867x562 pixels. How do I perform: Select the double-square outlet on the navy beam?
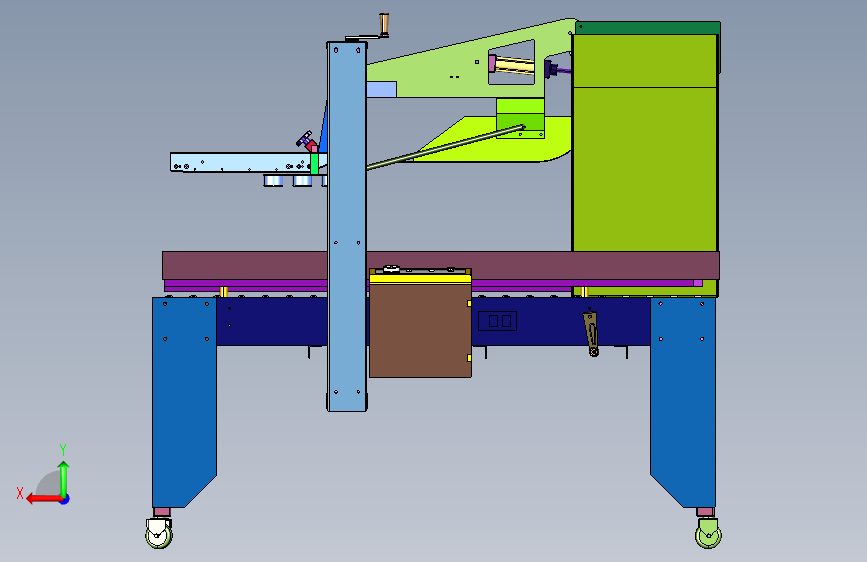tap(497, 321)
